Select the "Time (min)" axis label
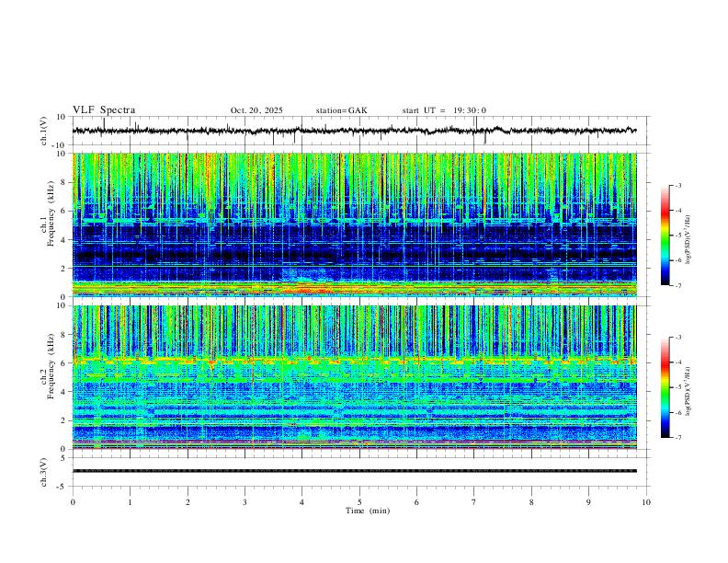Screen dimensions: 728x563 (368, 511)
